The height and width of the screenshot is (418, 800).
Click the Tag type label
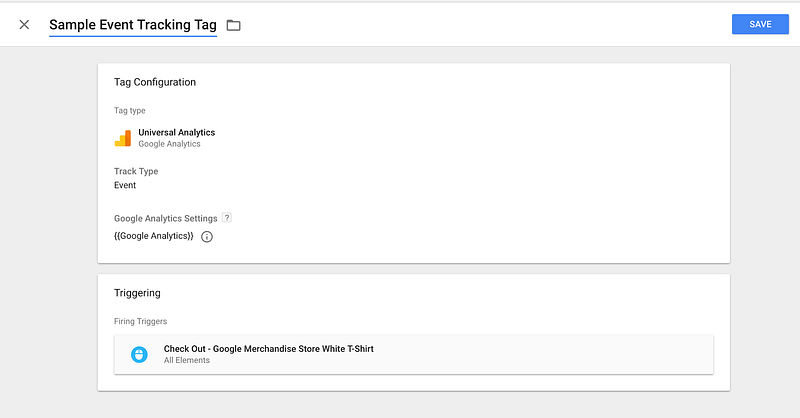[130, 110]
